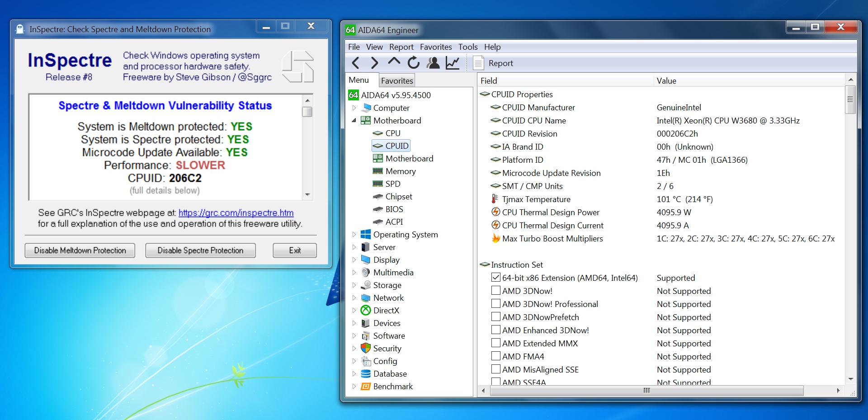The image size is (868, 420).
Task: Select the Benchmark category
Action: pyautogui.click(x=387, y=386)
